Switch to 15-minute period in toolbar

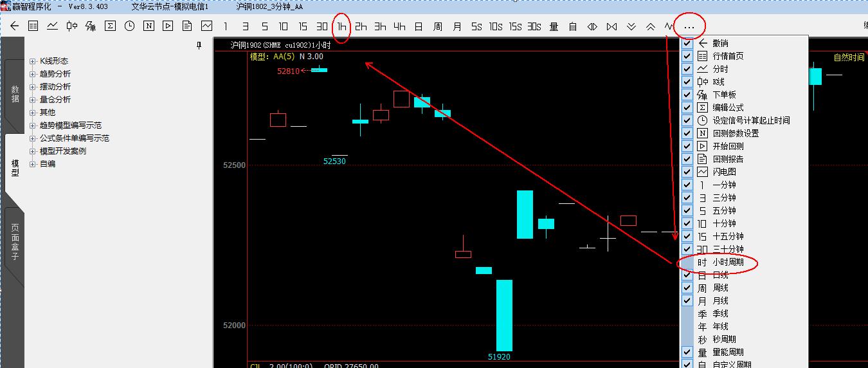click(303, 26)
